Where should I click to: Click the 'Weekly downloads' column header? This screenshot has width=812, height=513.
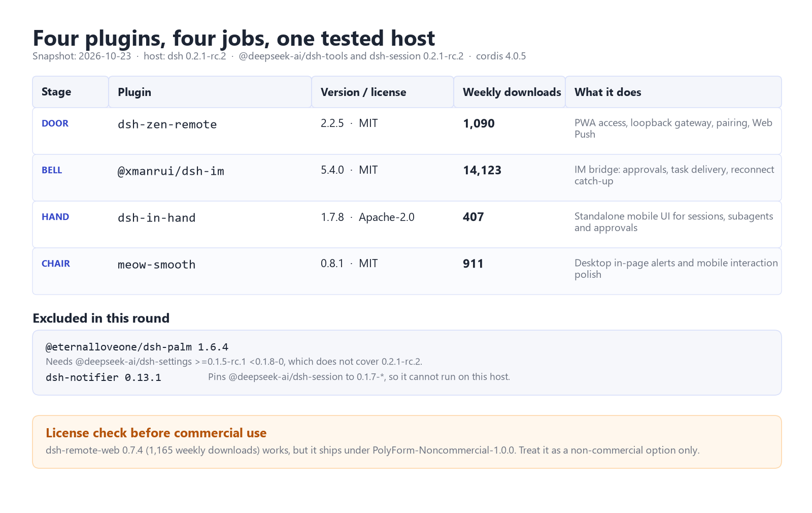(x=510, y=92)
